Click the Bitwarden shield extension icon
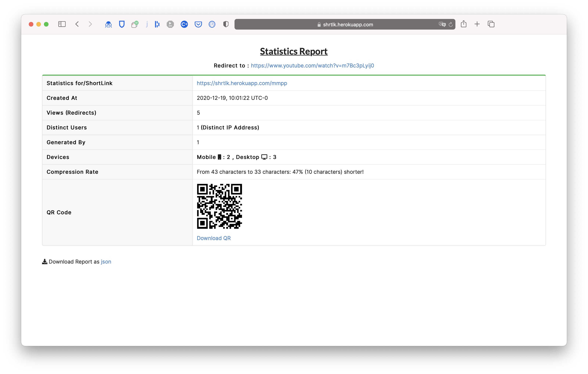The height and width of the screenshot is (374, 588). [x=122, y=24]
